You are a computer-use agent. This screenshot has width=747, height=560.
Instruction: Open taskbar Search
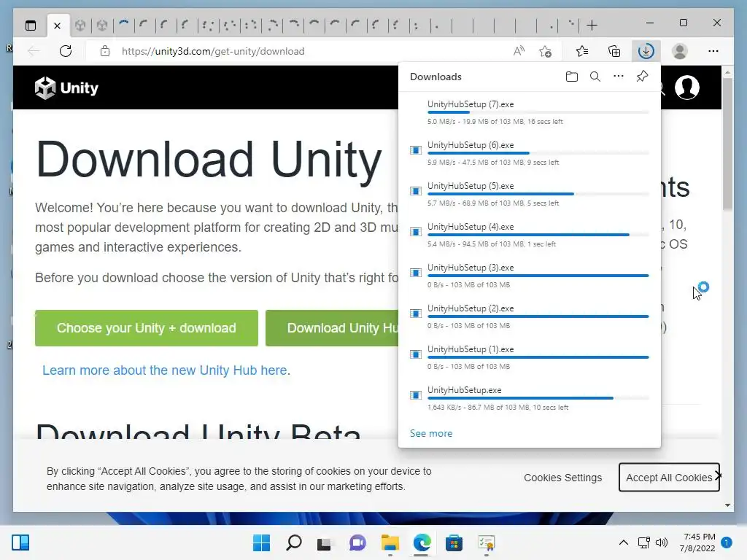(x=294, y=542)
